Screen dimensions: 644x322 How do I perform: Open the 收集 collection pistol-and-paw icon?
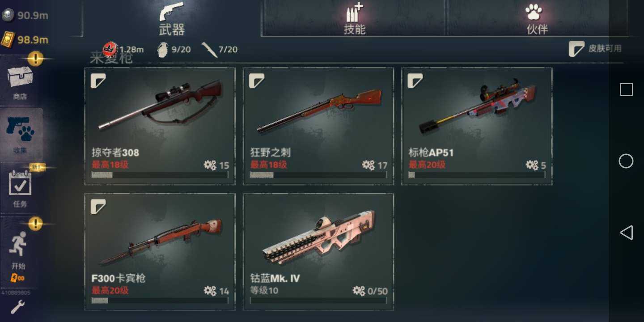click(21, 129)
